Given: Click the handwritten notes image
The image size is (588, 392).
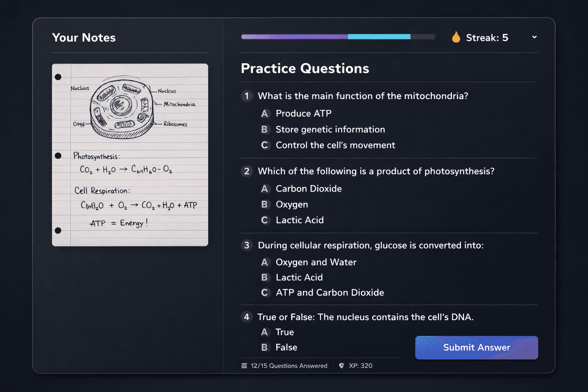Looking at the screenshot, I should [130, 155].
